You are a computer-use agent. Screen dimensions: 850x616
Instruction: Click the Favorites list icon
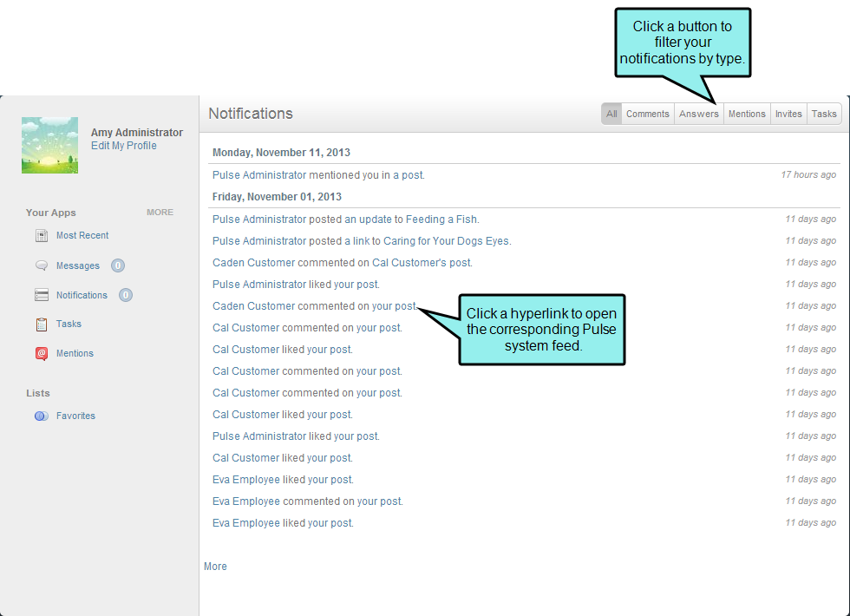pyautogui.click(x=42, y=416)
